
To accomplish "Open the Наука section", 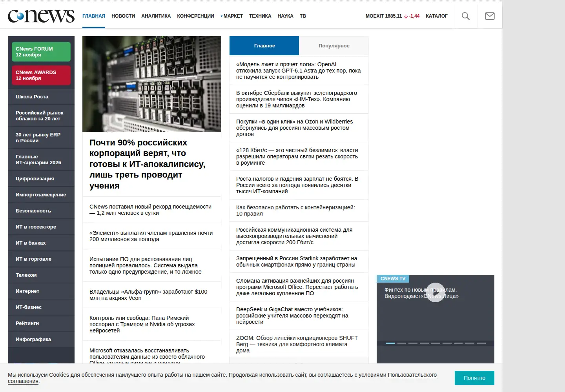I will [x=285, y=16].
